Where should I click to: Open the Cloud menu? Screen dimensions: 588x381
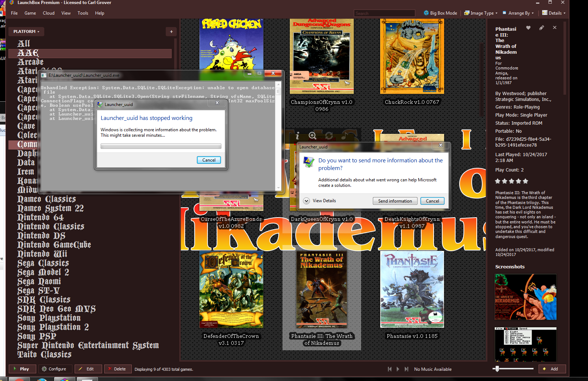pos(49,13)
